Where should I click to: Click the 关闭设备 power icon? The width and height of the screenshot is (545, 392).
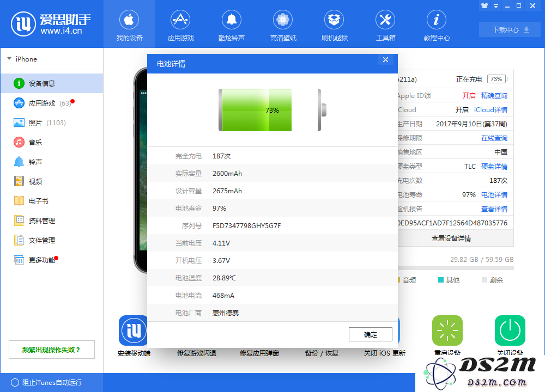(510, 330)
